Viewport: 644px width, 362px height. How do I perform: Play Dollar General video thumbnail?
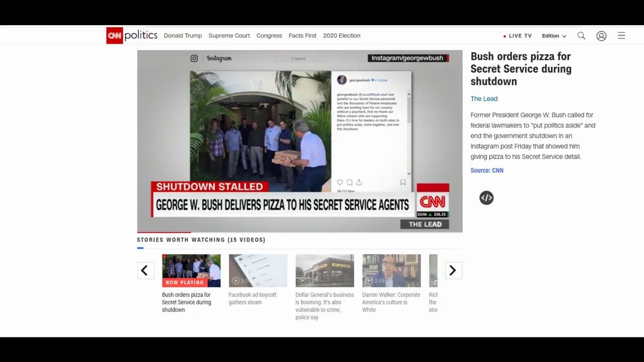[x=325, y=270]
